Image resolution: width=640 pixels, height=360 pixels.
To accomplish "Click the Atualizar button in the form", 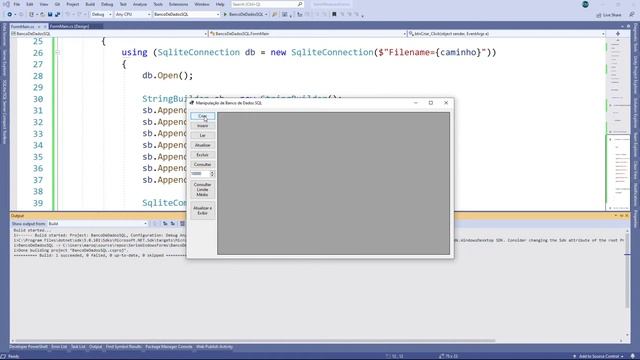I will tap(202, 145).
